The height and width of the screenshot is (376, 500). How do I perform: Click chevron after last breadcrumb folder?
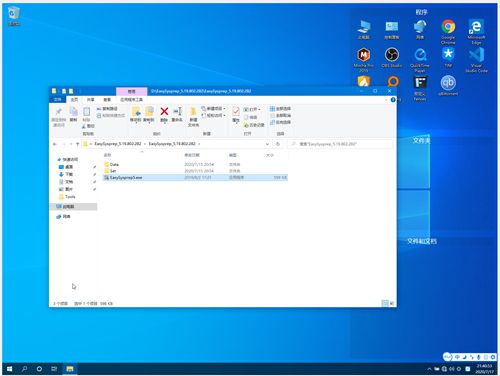pyautogui.click(x=199, y=144)
